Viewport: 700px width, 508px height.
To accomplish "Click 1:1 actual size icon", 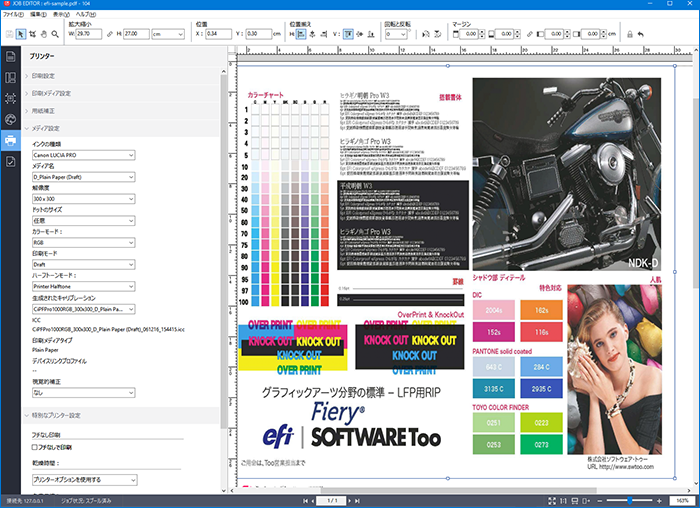I will tap(563, 501).
